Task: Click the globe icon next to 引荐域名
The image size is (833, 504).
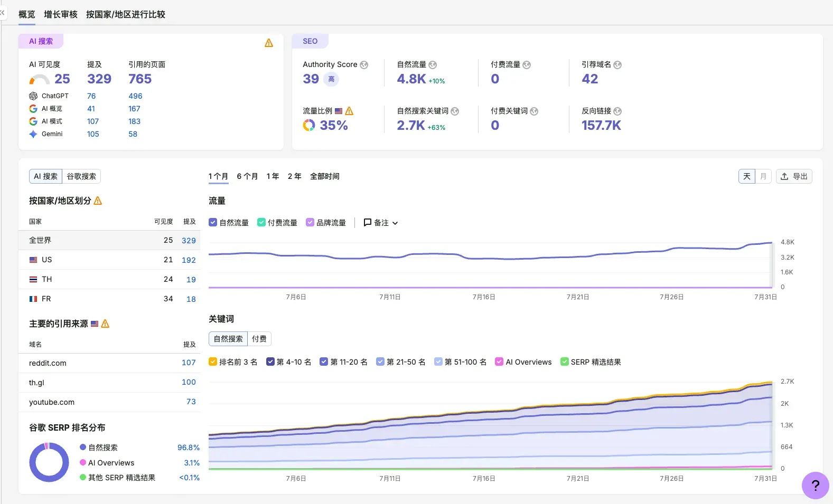Action: (x=617, y=65)
